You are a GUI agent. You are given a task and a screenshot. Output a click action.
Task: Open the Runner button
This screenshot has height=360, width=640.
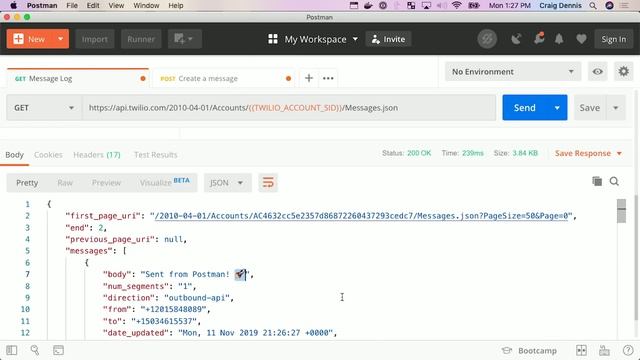[141, 39]
